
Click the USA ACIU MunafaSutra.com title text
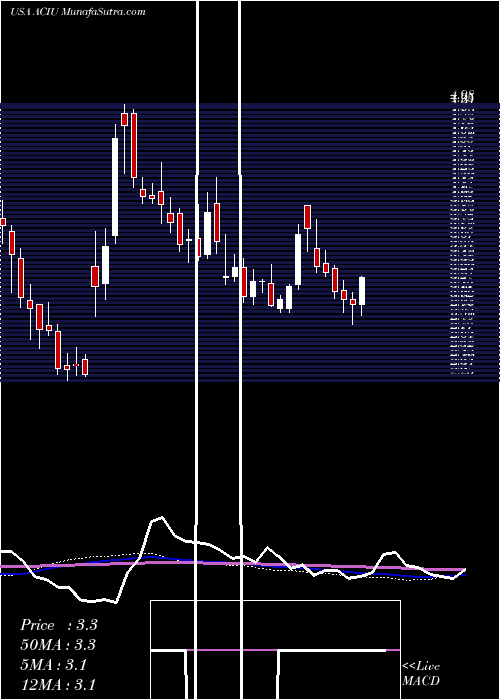click(78, 12)
